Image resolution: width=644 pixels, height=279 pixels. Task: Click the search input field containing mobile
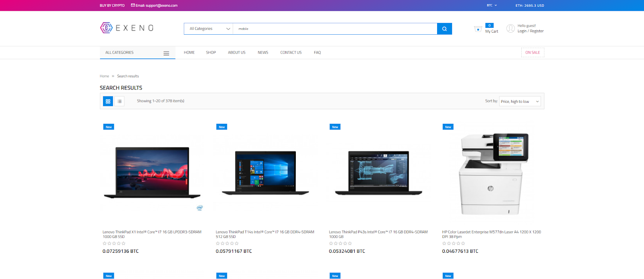pos(334,29)
